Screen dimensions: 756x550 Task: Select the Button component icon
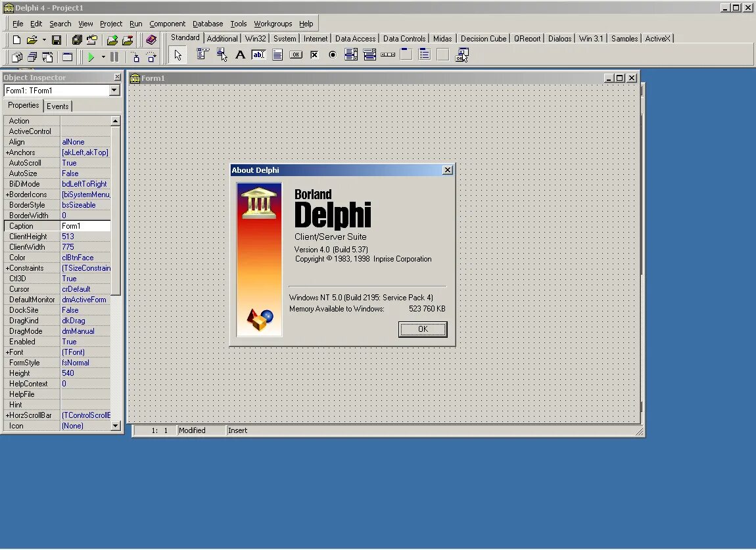[296, 55]
